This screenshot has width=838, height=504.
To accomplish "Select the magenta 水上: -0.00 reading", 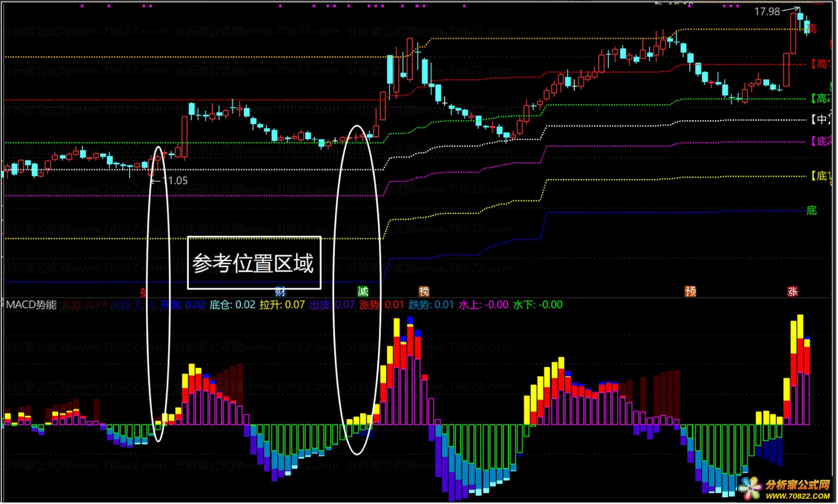I will 483,305.
